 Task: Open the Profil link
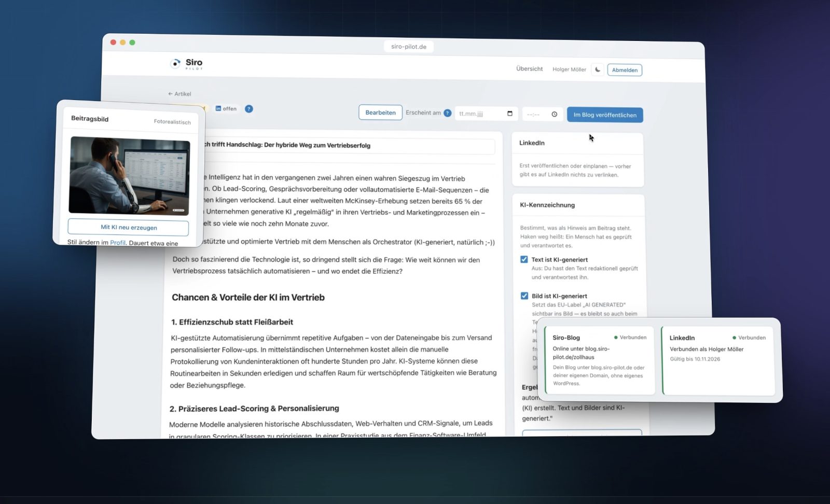tap(118, 243)
